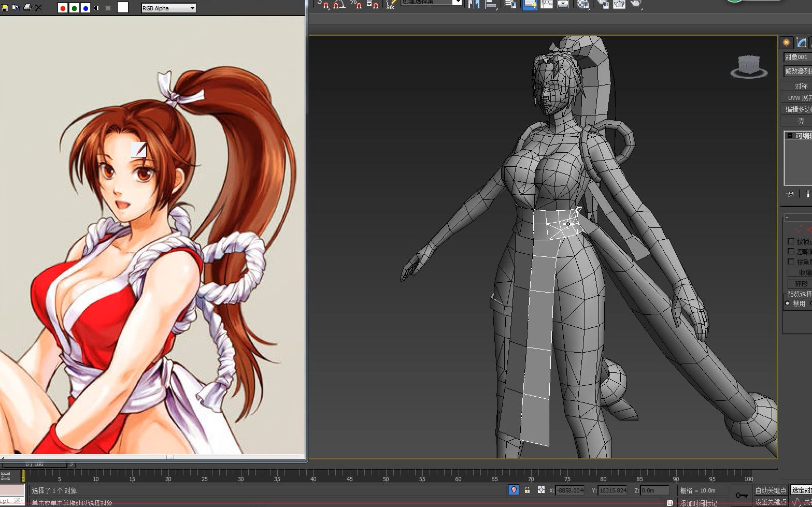Toggle the green channel display
The image size is (812, 507).
[74, 8]
